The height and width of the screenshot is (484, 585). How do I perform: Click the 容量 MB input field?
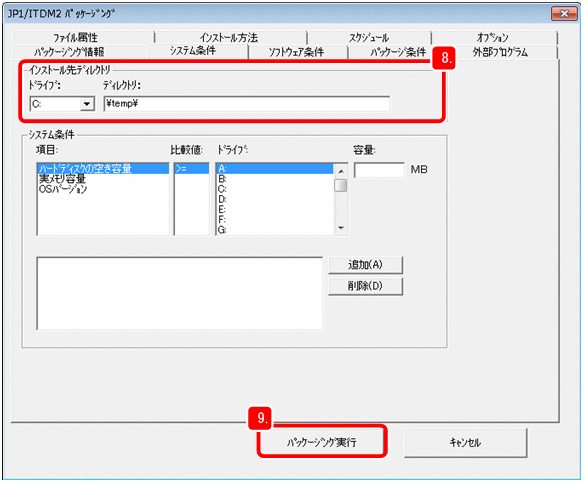click(x=379, y=170)
